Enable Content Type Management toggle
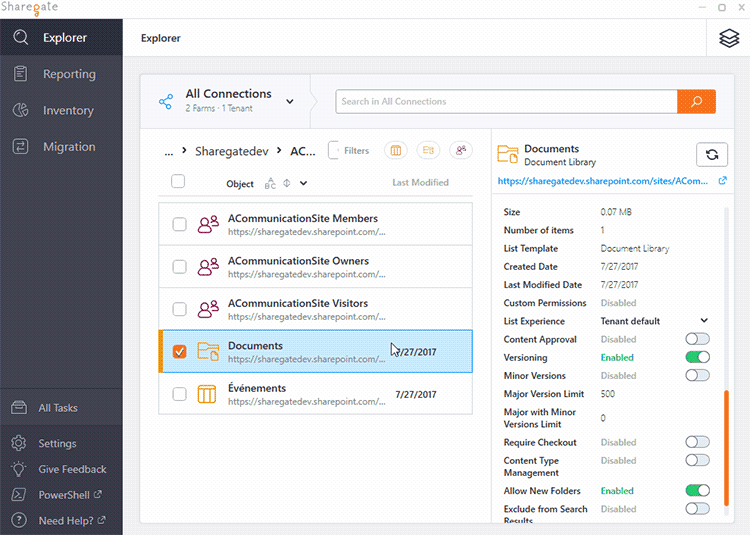750x535 pixels. [x=697, y=460]
